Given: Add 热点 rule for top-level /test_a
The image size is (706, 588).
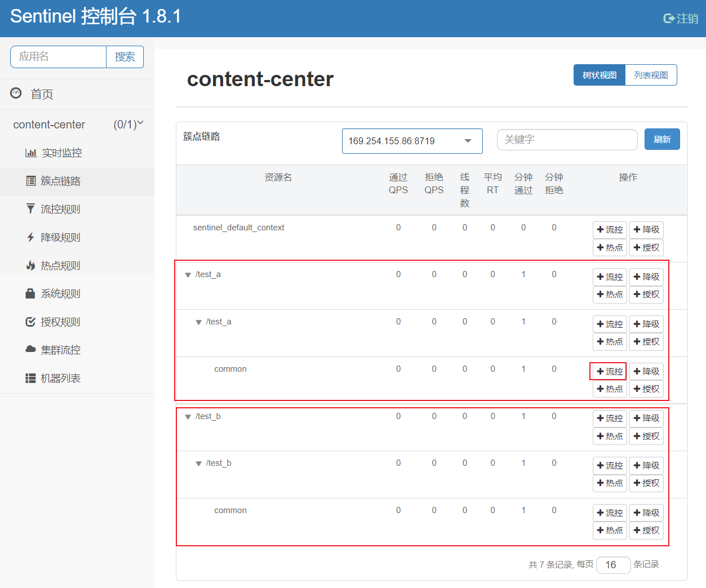Looking at the screenshot, I should click(x=610, y=294).
